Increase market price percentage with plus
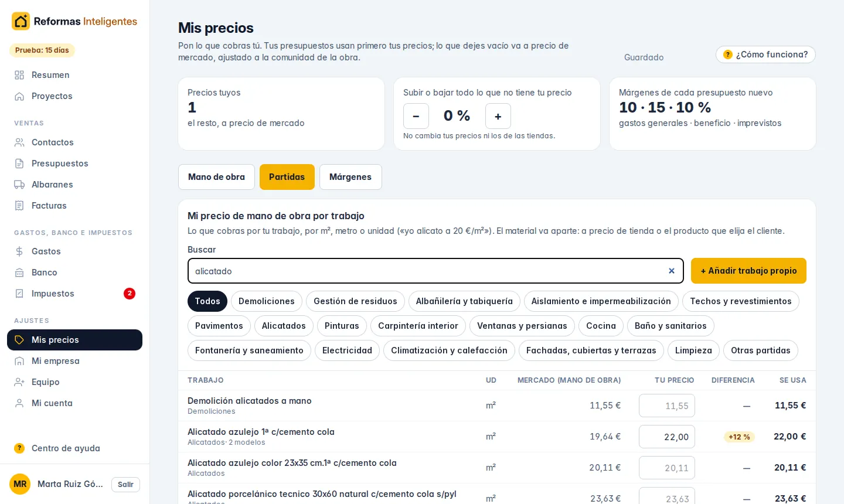Viewport: 844px width, 504px height. point(498,116)
